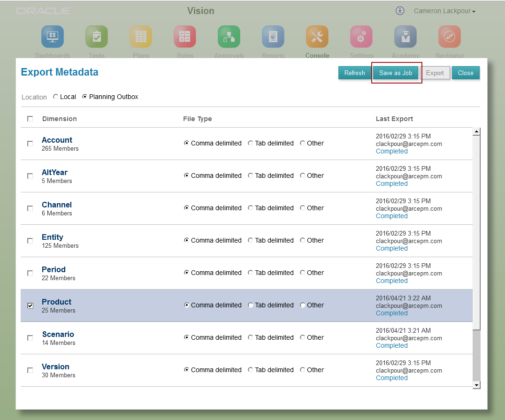
Task: Open the Academy icon
Action: 406,37
